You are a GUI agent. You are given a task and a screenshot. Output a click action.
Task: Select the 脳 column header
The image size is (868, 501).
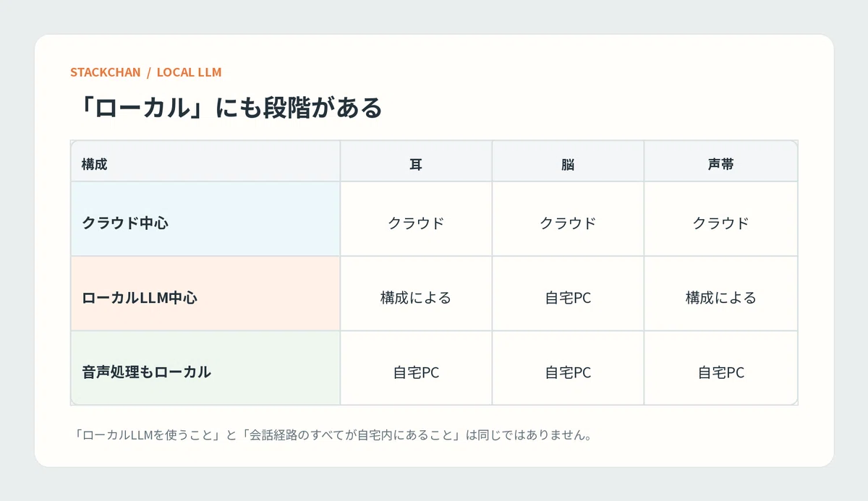click(x=568, y=161)
